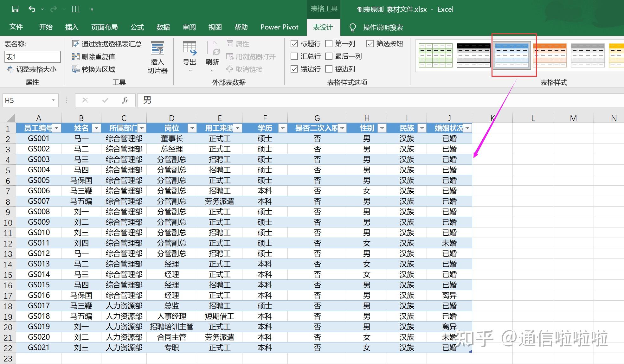Click cell 董事长 in column D
Viewport: 624px width, 364px height.
[x=172, y=138]
